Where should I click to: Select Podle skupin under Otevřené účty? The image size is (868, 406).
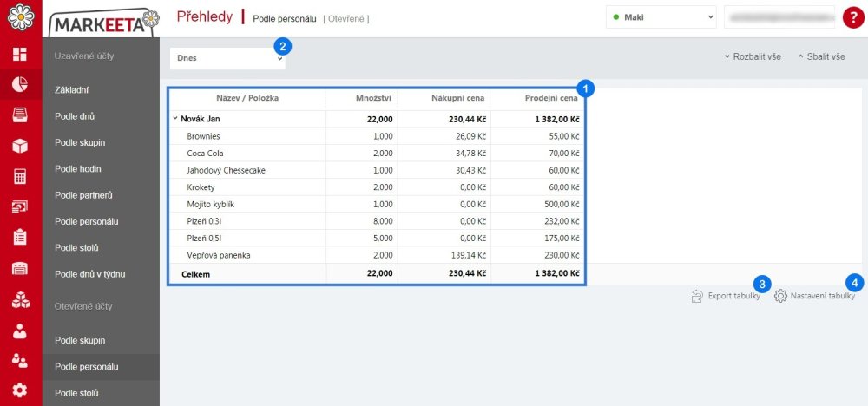[80, 340]
